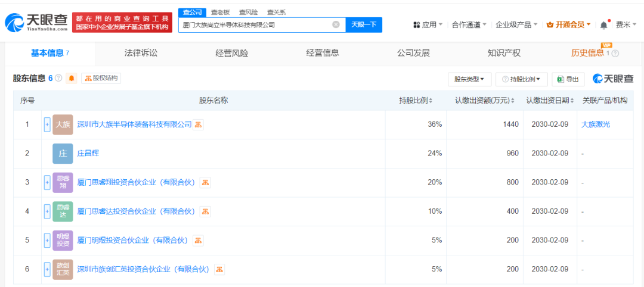The image size is (644, 287).
Task: Open equity structure icon for 深圳市大族半导体装备科技有限公司
Action: click(x=199, y=124)
